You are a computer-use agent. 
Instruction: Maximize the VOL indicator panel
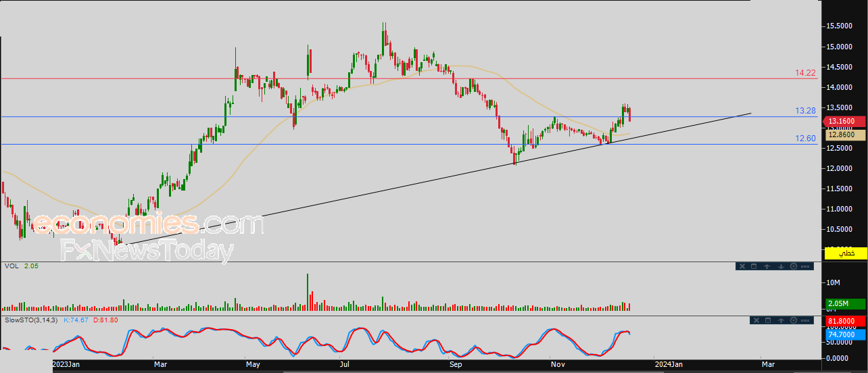[754, 266]
